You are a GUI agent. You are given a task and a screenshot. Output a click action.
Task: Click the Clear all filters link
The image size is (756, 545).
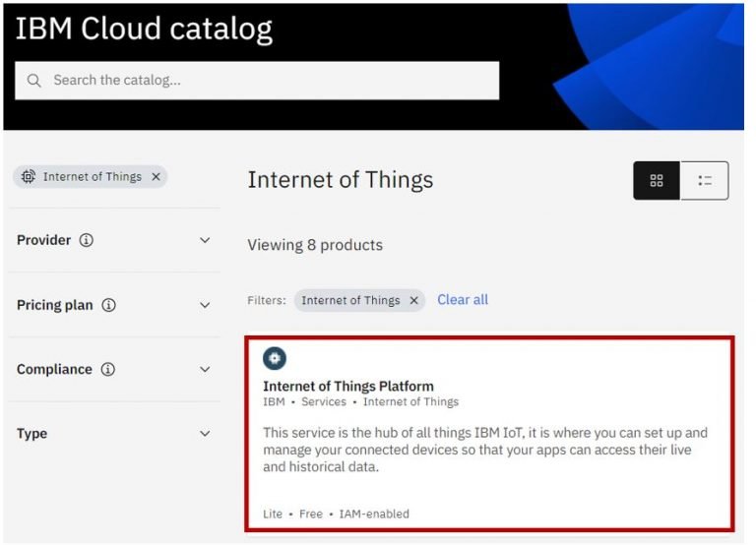(x=463, y=300)
